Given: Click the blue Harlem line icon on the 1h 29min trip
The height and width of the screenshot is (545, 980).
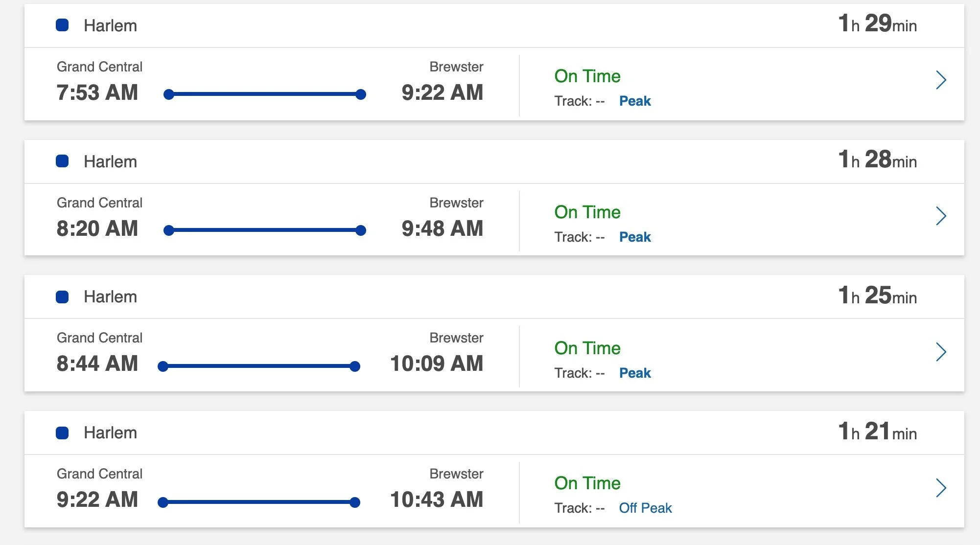Looking at the screenshot, I should pos(62,25).
